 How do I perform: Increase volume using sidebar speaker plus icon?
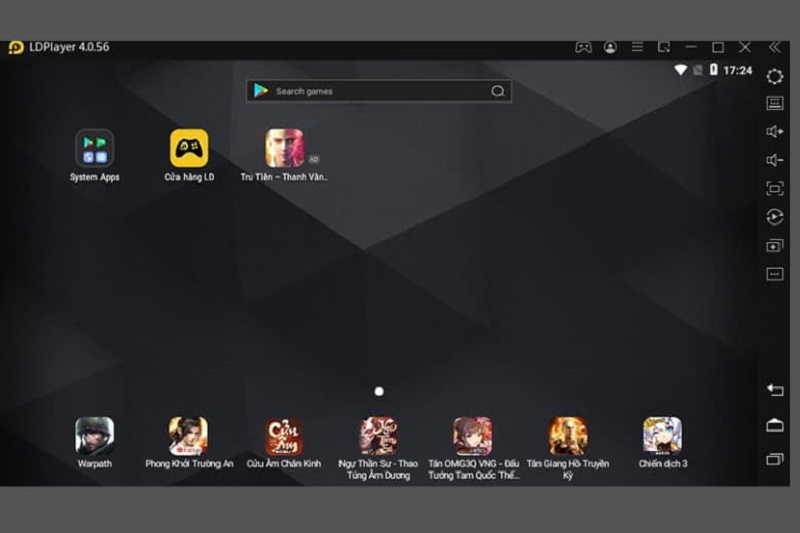pyautogui.click(x=774, y=131)
